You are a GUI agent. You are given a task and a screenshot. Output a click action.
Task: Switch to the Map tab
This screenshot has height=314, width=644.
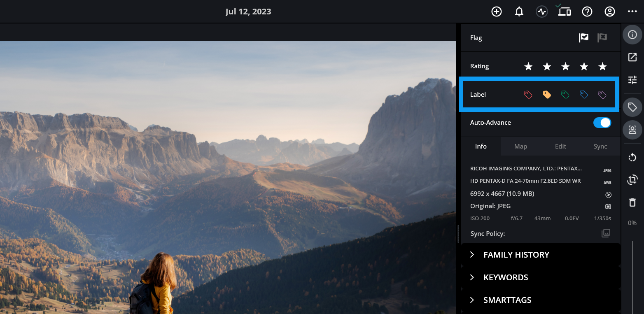click(x=520, y=147)
